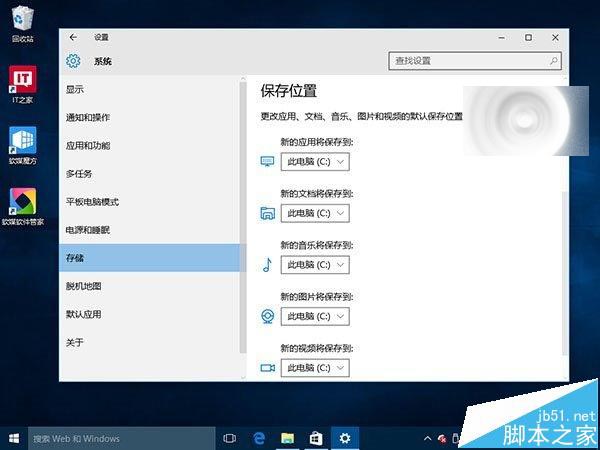The height and width of the screenshot is (450, 600).
Task: Click the video camera icon beside videos location
Action: (267, 368)
